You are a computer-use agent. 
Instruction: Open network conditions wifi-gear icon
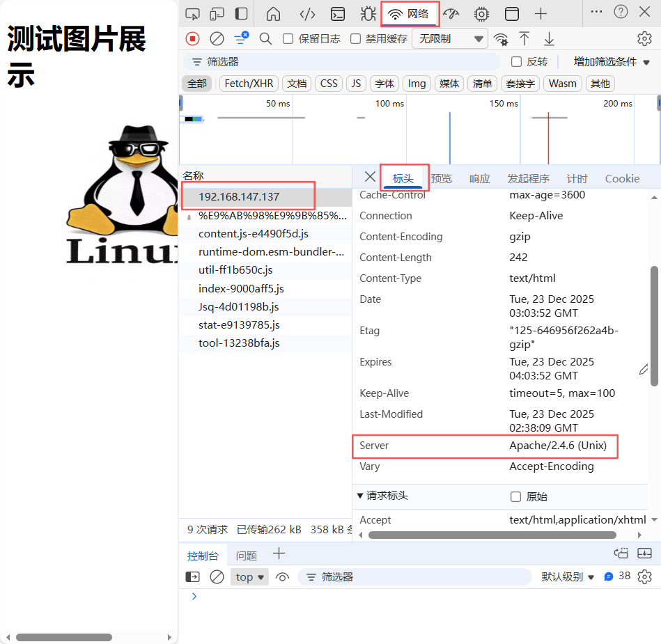[x=501, y=39]
